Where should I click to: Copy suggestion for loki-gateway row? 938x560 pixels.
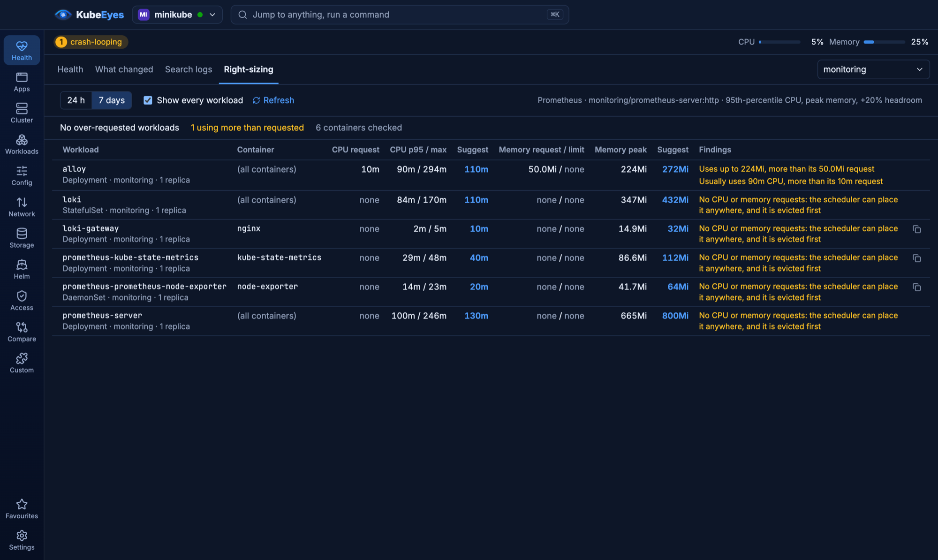916,229
